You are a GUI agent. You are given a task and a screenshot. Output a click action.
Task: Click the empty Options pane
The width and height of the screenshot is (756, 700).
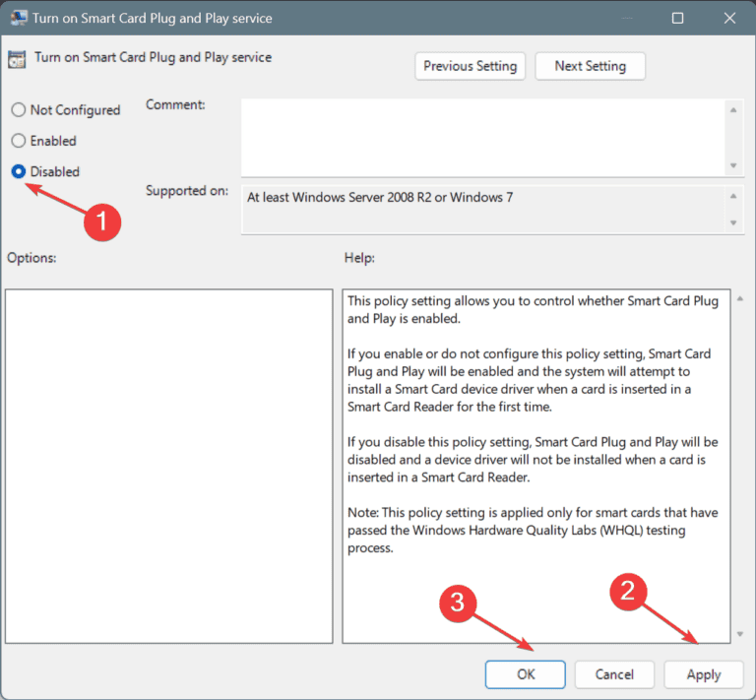tap(168, 466)
